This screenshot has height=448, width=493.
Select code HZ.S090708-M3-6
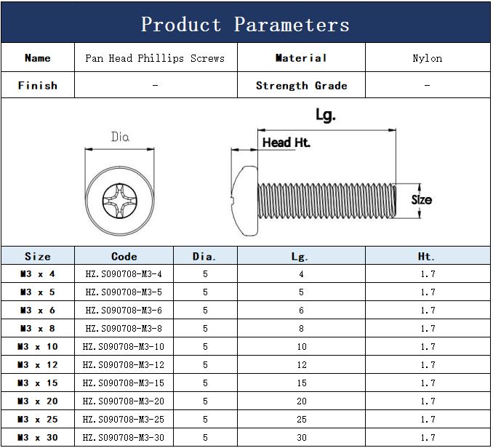[124, 311]
